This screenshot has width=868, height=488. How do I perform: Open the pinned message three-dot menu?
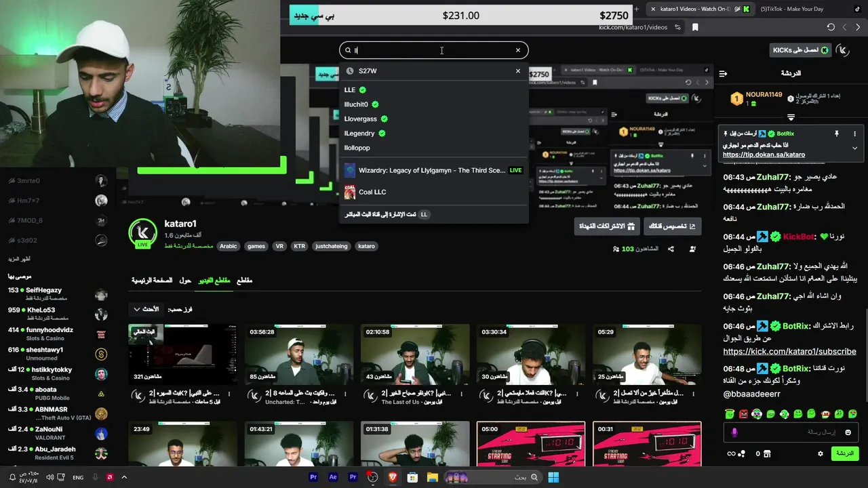(x=854, y=134)
